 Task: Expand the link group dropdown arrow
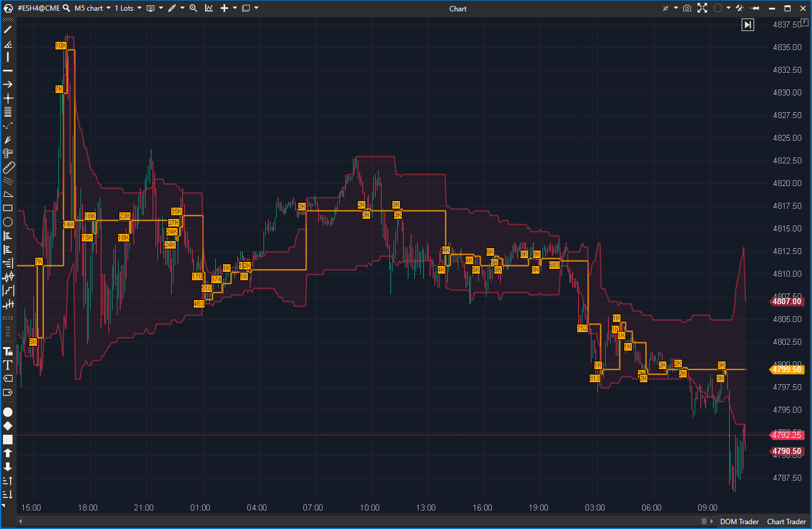click(676, 8)
